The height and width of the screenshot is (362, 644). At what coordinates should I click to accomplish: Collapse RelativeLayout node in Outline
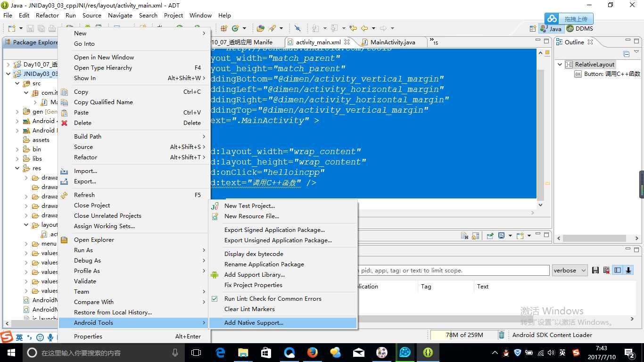(x=560, y=65)
